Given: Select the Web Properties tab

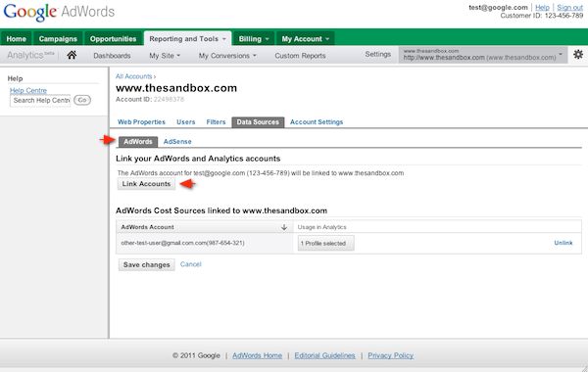Looking at the screenshot, I should pos(141,122).
